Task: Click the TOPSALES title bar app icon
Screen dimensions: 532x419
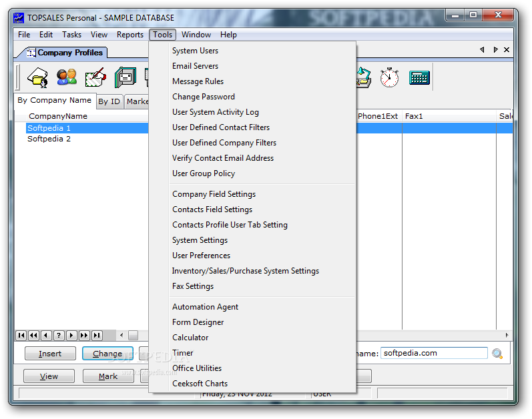Action: tap(19, 17)
